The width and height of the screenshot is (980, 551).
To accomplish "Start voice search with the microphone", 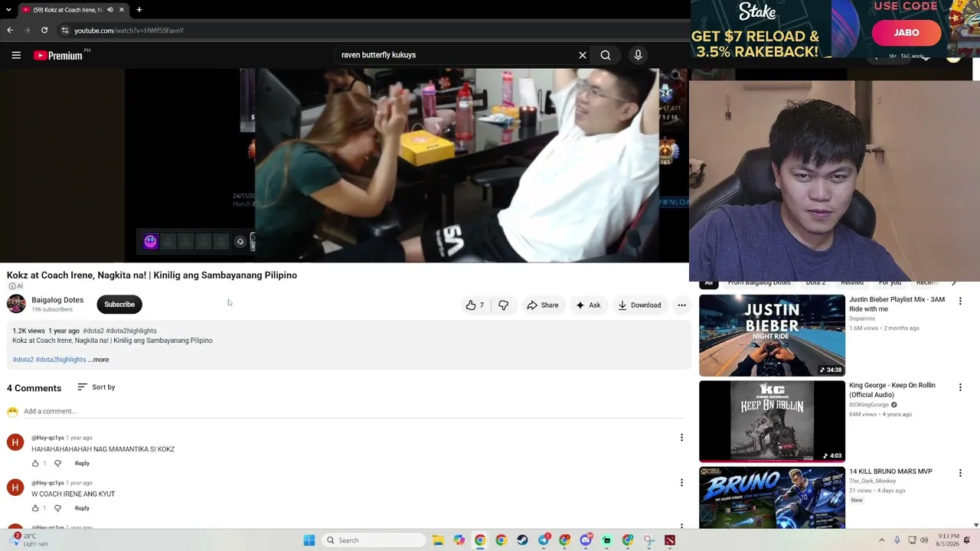I will pos(638,55).
